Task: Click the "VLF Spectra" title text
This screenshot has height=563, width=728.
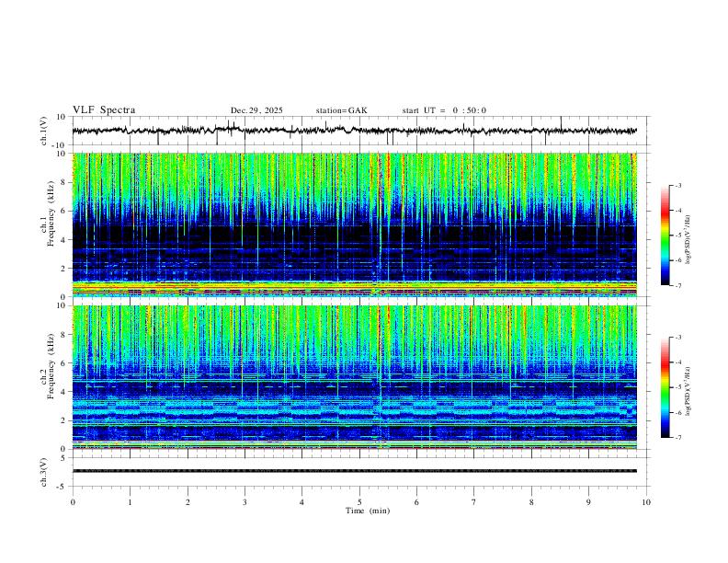Action: (104, 110)
